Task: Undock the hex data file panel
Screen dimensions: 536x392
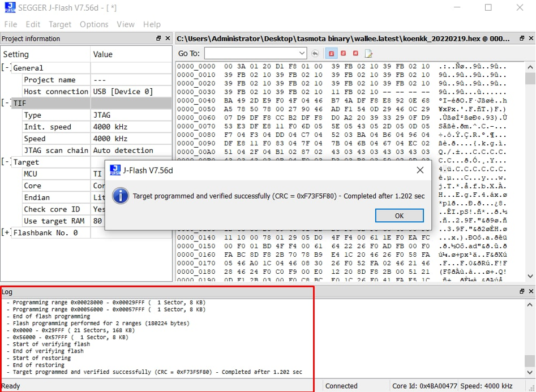Action: pyautogui.click(x=522, y=38)
